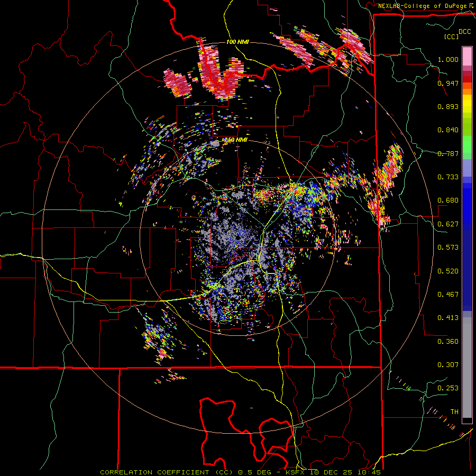476x476 pixels.
Task: Click the 0.893 legend value
Action: click(x=448, y=106)
